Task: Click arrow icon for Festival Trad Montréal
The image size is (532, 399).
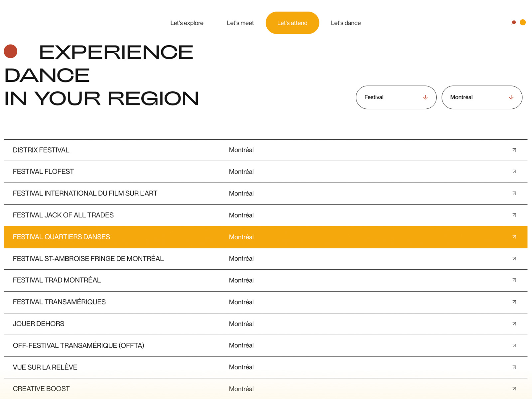Action: 514,280
